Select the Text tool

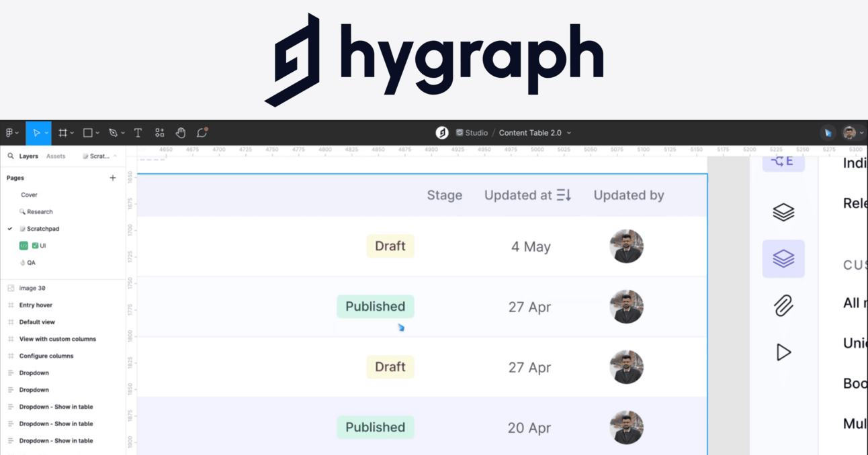click(138, 132)
